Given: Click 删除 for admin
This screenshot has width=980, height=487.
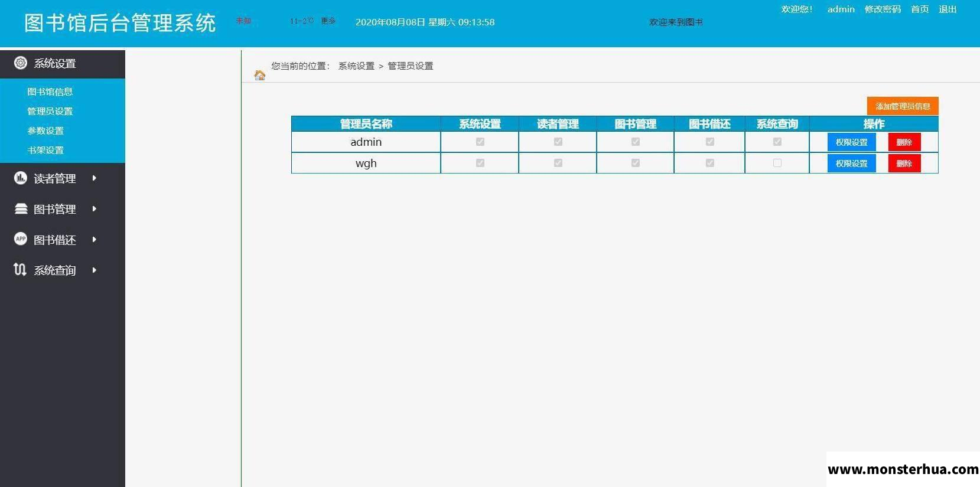Looking at the screenshot, I should [904, 142].
